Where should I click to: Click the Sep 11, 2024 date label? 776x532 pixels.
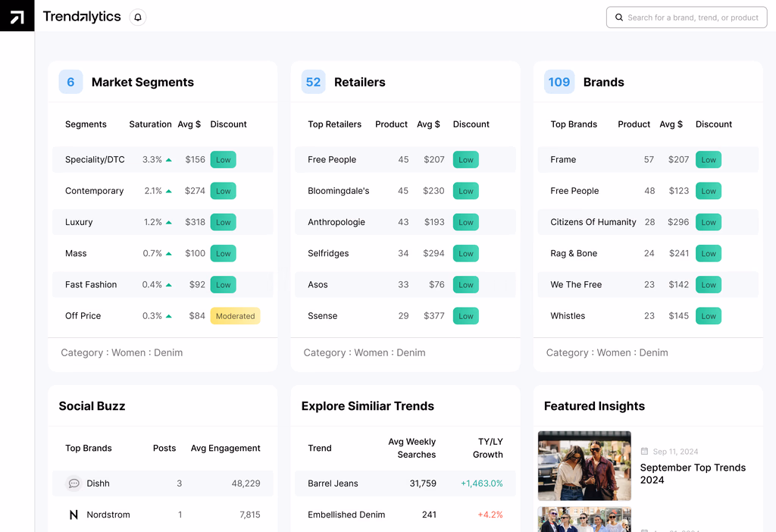675,452
